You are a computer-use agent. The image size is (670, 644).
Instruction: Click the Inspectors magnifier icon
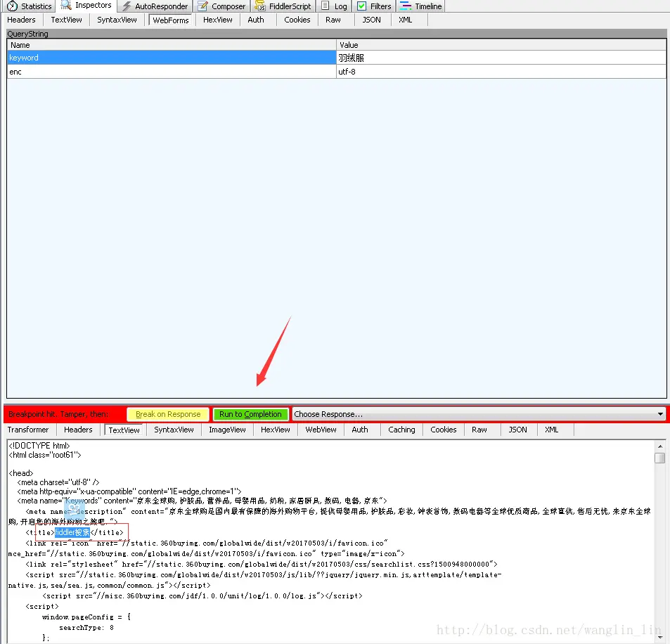click(x=66, y=6)
